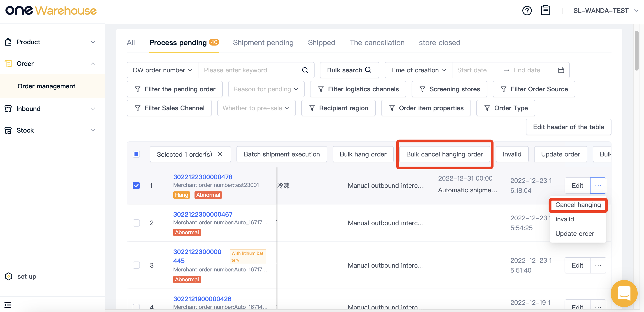
Task: Uncheck order 3022122300000478 checkbox
Action: click(x=136, y=186)
